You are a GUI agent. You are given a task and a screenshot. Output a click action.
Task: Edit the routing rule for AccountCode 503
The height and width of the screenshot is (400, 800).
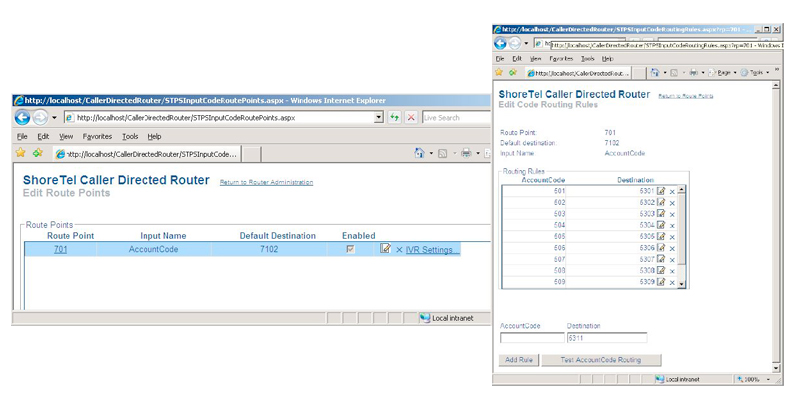661,213
